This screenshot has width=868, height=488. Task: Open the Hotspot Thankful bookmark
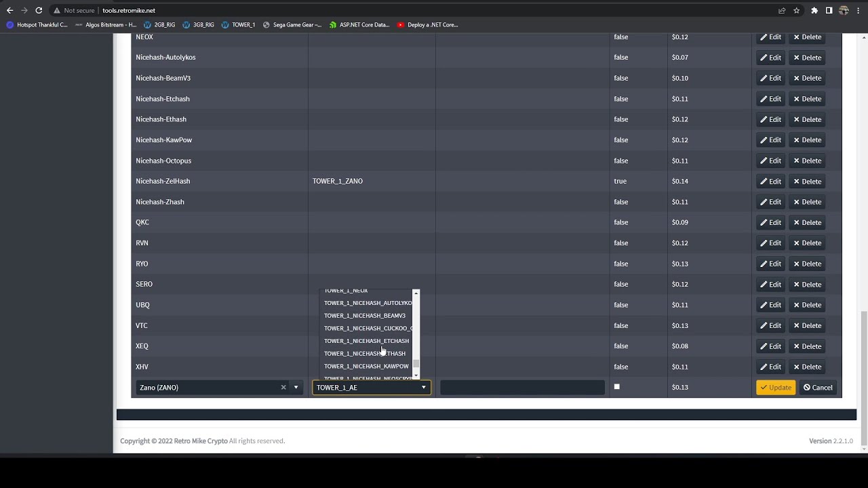point(37,24)
